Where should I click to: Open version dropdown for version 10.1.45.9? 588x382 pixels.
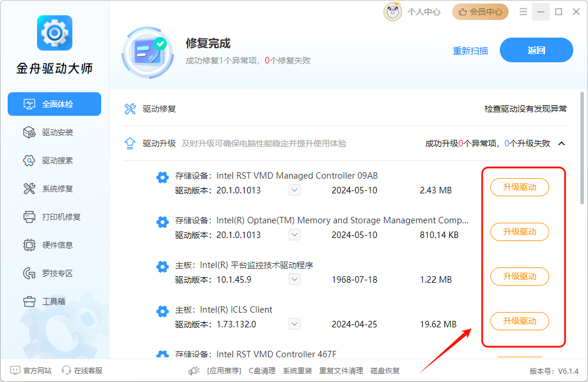[295, 279]
